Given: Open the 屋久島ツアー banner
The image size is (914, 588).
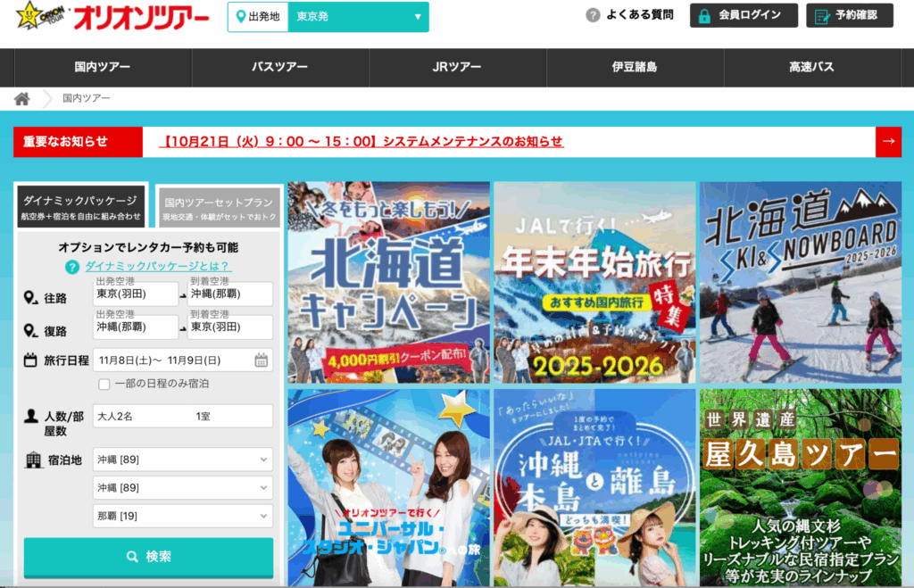Looking at the screenshot, I should tap(800, 486).
